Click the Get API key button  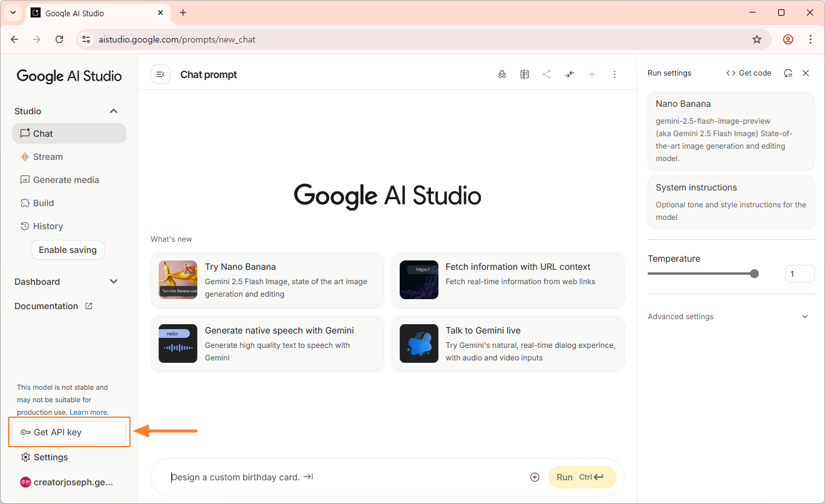[69, 432]
